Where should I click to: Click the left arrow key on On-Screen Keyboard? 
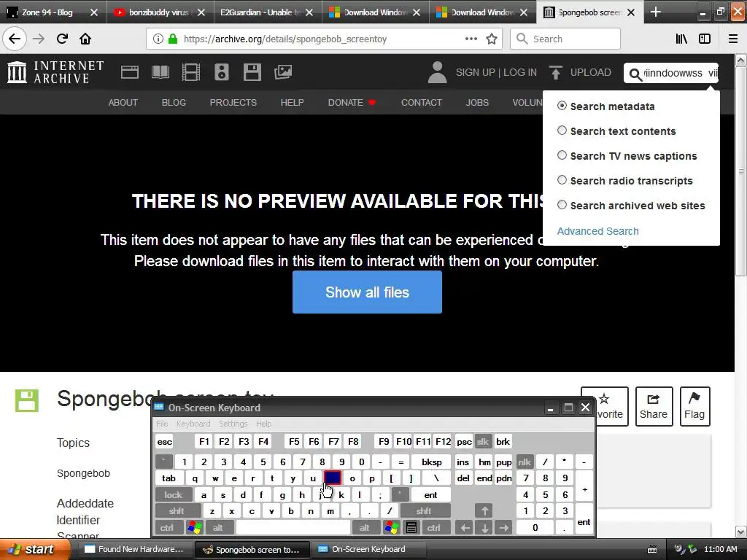point(465,527)
